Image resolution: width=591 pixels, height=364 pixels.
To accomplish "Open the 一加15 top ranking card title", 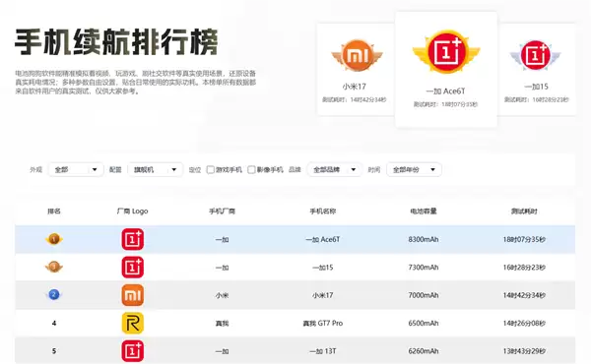I will 536,87.
